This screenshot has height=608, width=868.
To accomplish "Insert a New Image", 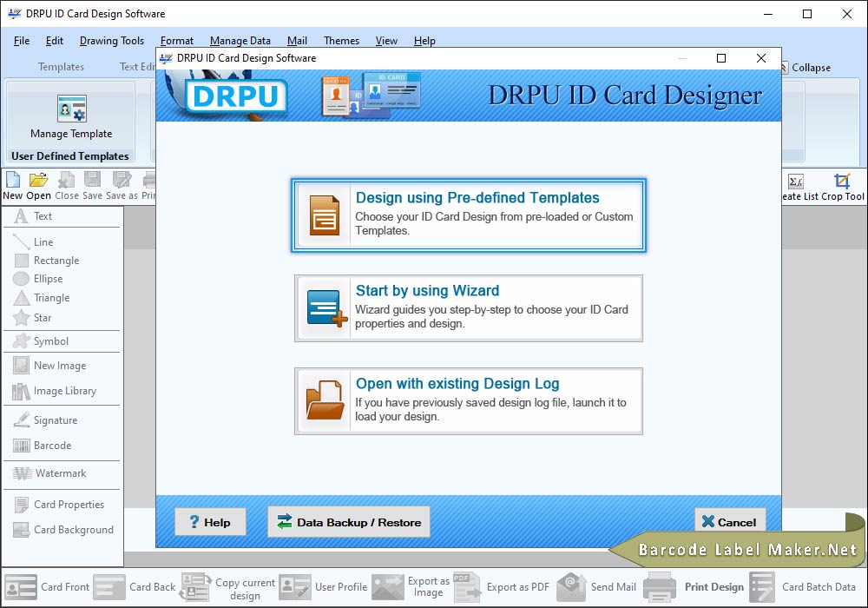I will click(49, 366).
